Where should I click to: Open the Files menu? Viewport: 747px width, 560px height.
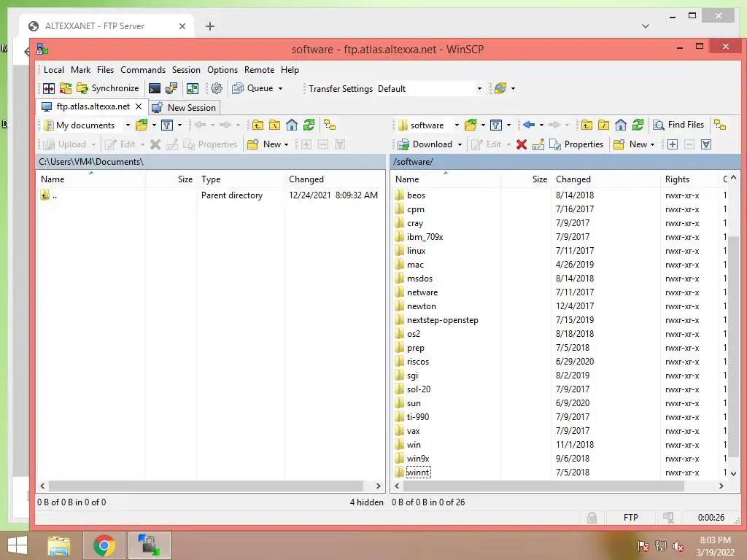click(x=105, y=70)
